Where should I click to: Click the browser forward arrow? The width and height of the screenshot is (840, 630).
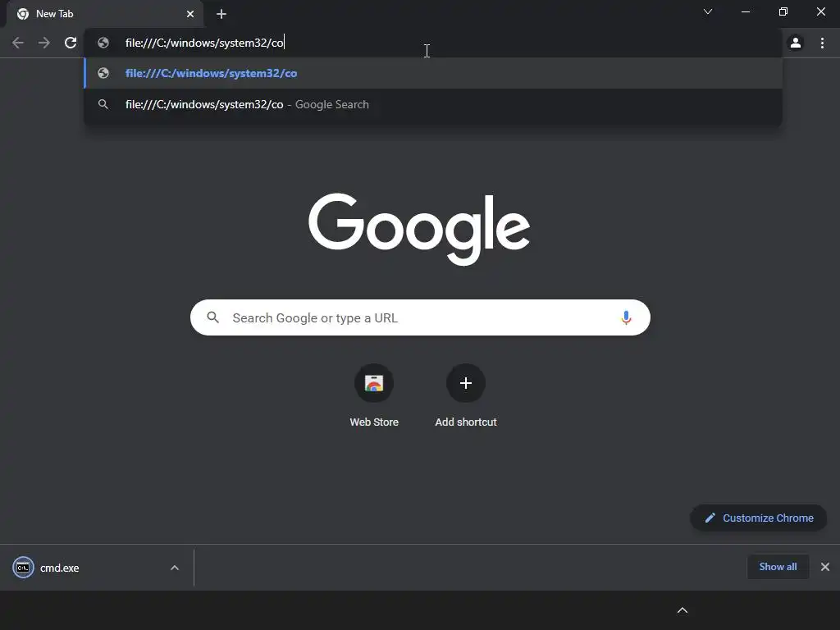(x=44, y=43)
